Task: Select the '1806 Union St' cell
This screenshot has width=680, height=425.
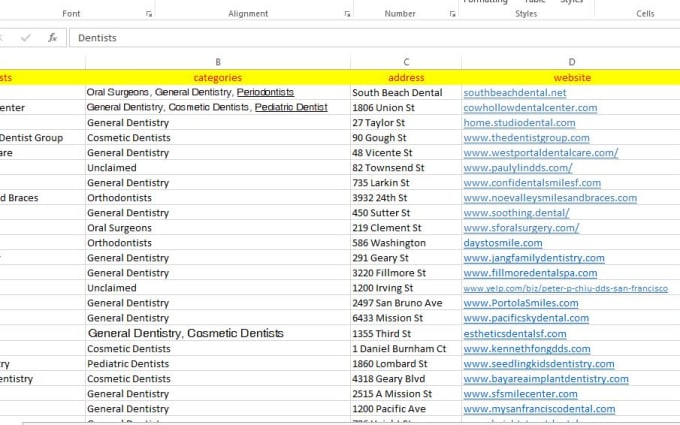Action: coord(406,108)
